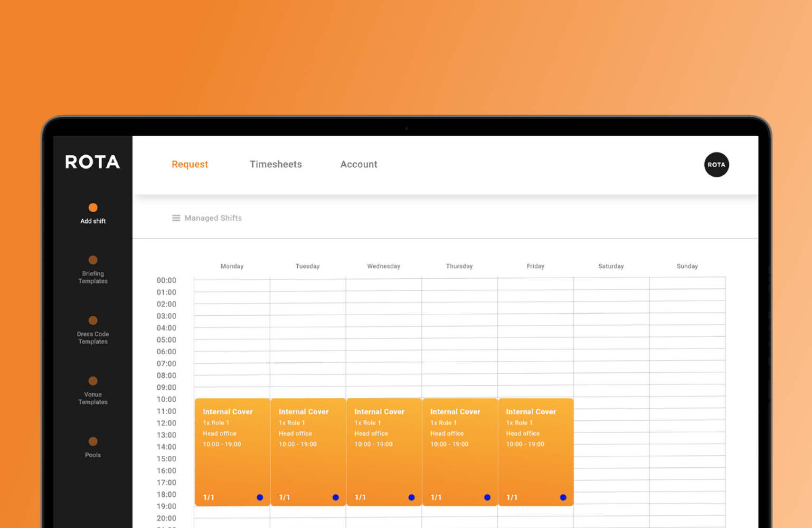Switch to the Request tab
Image resolution: width=812 pixels, height=528 pixels.
pos(190,164)
